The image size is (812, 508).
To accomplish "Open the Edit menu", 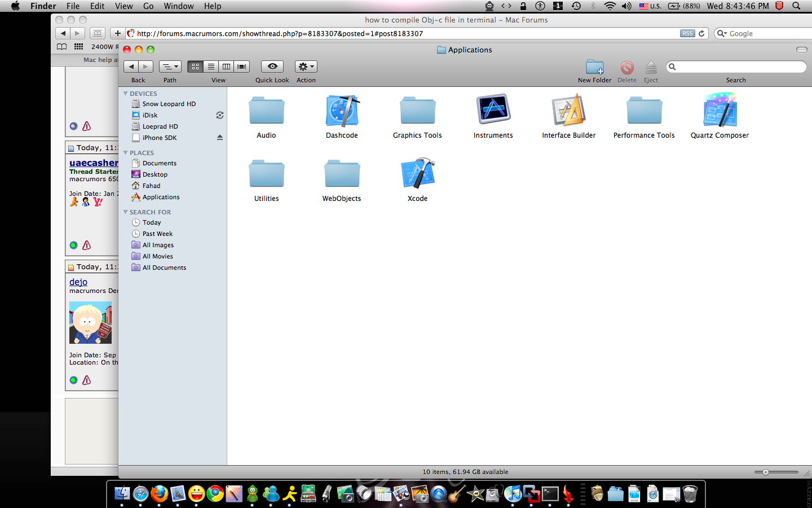I will click(98, 6).
